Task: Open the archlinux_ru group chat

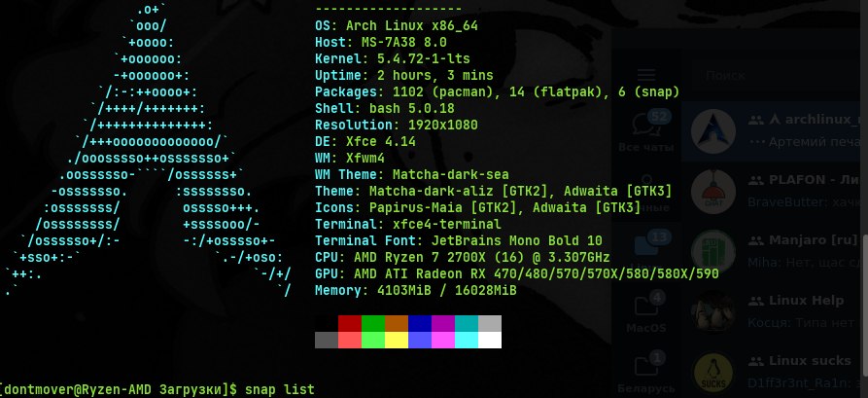Action: [772, 131]
